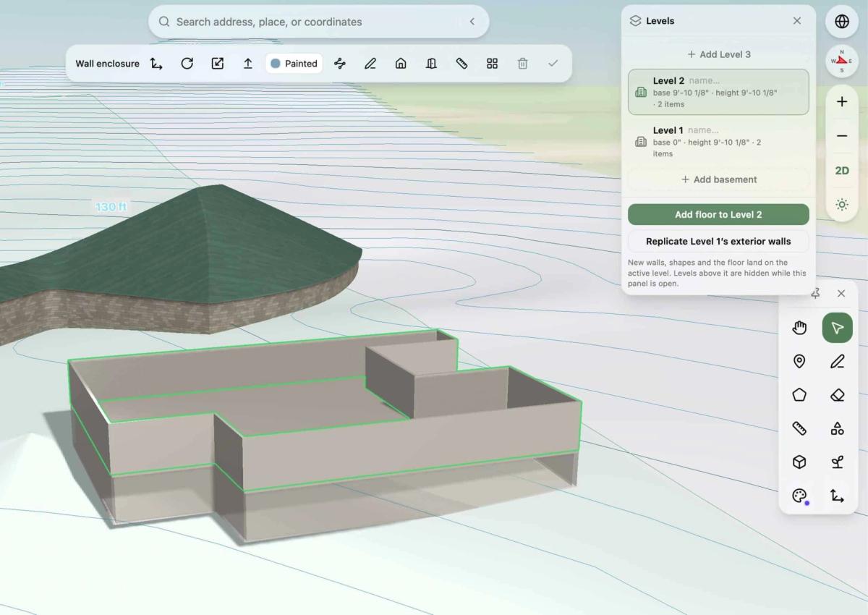Open the shapes tool
The width and height of the screenshot is (868, 615).
click(x=838, y=428)
